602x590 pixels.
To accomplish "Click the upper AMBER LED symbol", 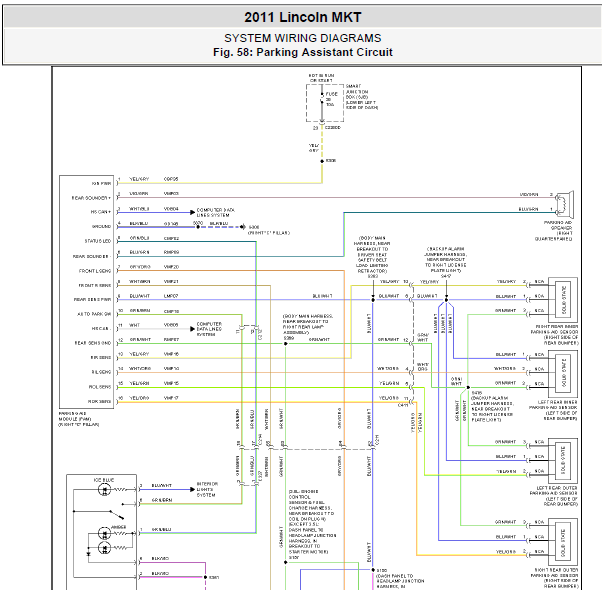I will point(104,533).
